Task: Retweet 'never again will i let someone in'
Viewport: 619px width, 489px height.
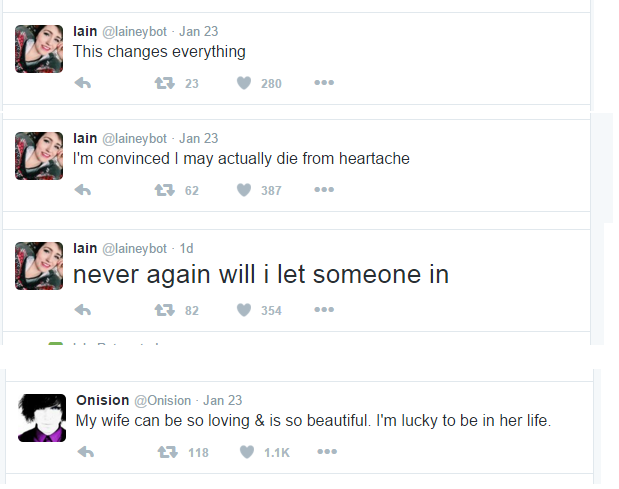Action: (x=163, y=310)
